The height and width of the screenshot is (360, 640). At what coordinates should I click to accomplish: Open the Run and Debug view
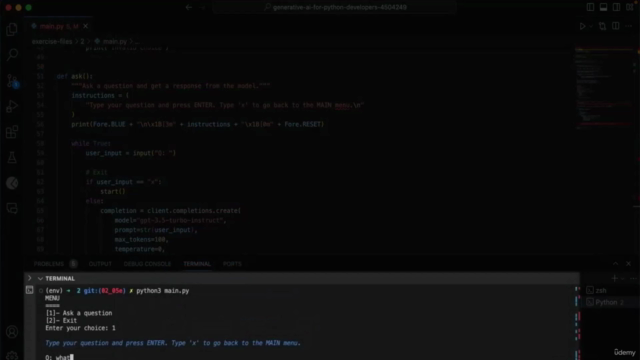tap(12, 107)
